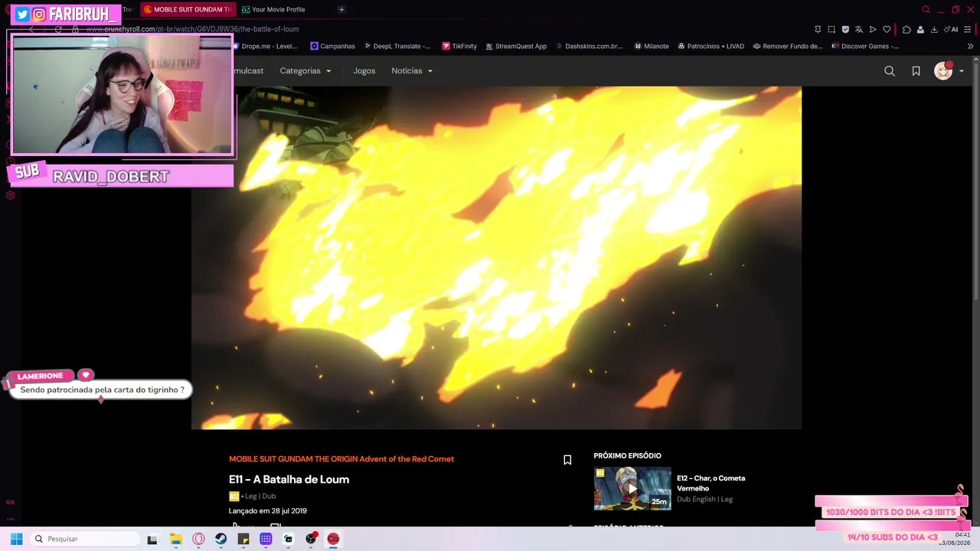Viewport: 980px width, 551px height.
Task: Open the purple grid taskbar app
Action: pos(266,539)
